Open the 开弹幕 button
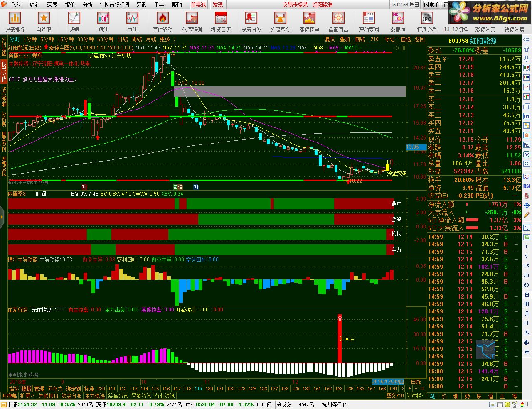The height and width of the screenshot is (409, 532). coord(9,396)
